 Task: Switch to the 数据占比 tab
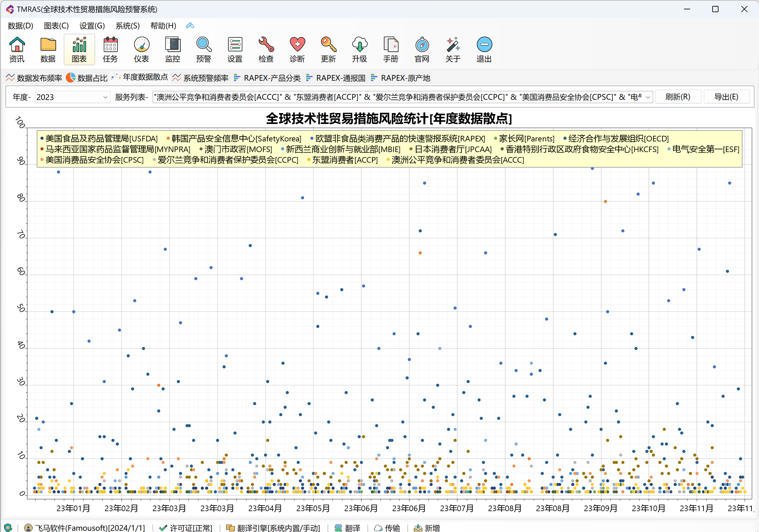(87, 78)
